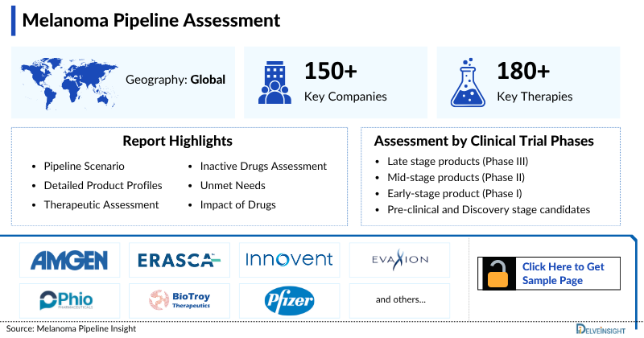Screen dimensions: 644x338
Task: Click the Report Highlights heading
Action: click(x=177, y=141)
